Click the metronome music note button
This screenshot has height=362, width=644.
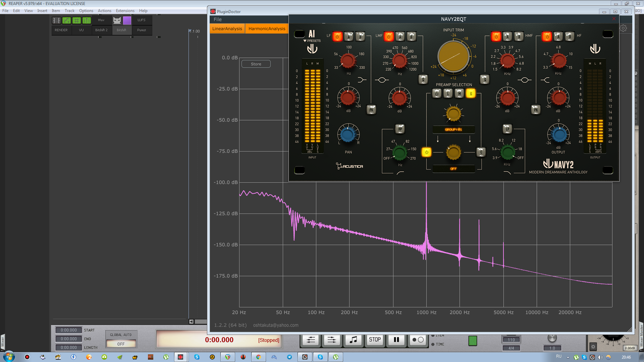click(x=353, y=340)
